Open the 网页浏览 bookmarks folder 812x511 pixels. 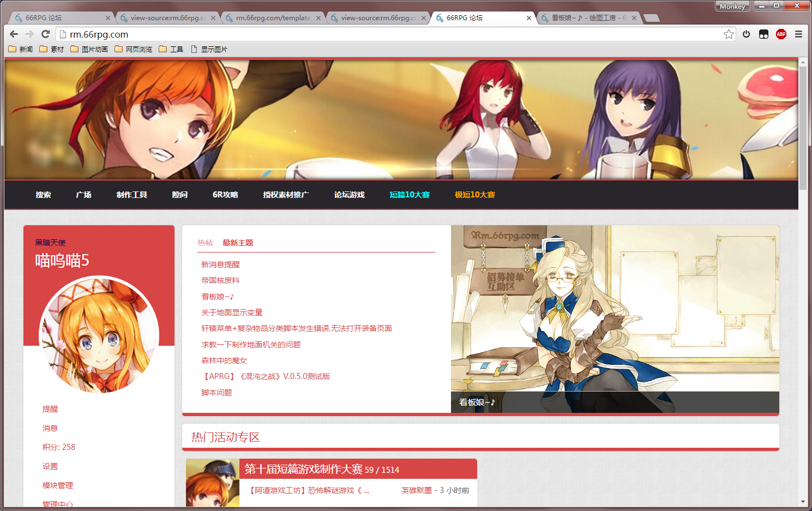tap(133, 49)
